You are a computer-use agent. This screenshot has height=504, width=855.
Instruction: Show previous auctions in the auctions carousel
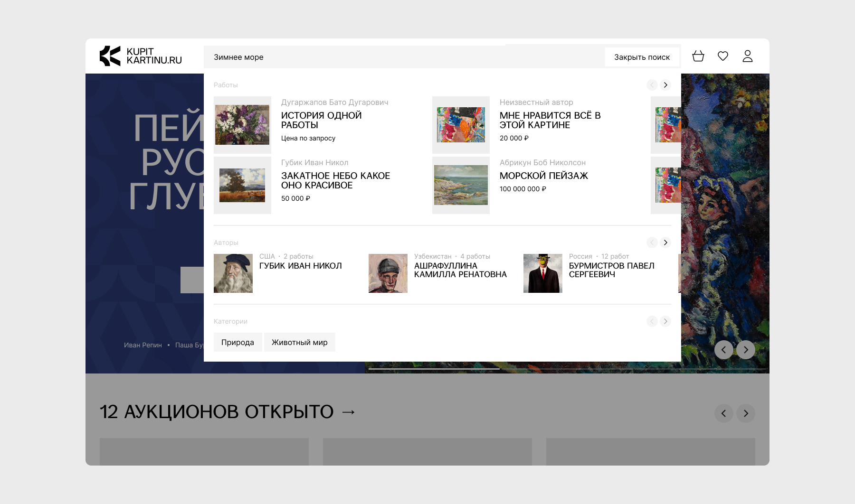(x=724, y=413)
